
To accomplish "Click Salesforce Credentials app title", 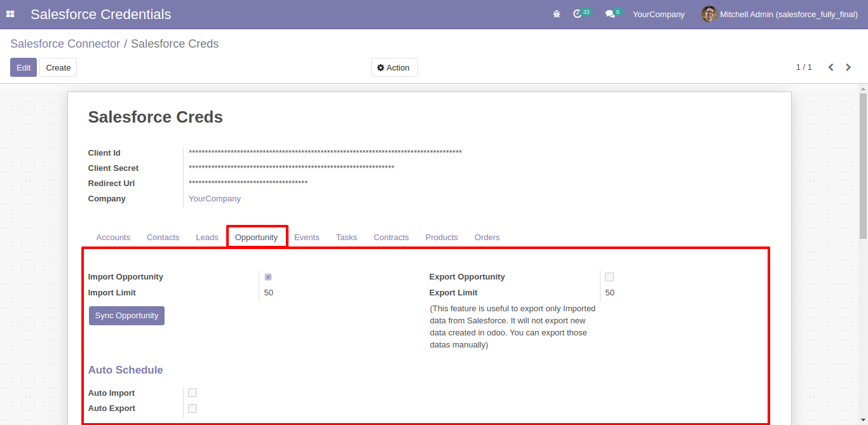I will 101,14.
